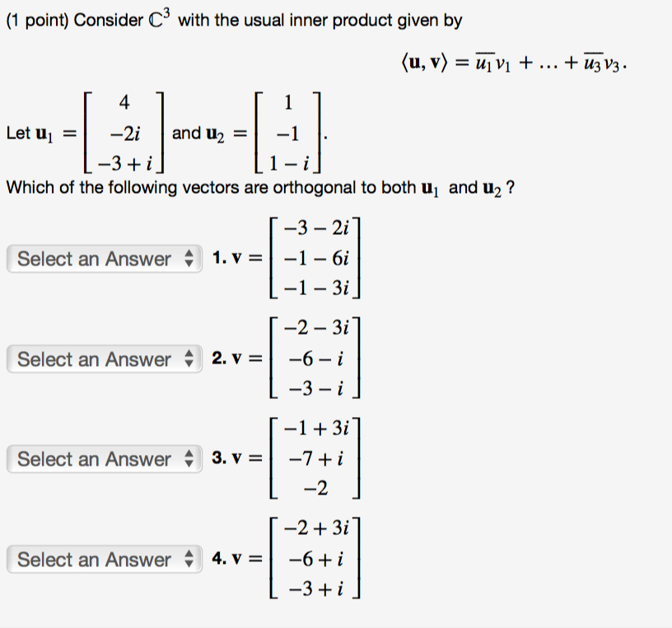Viewport: 672px width, 628px height.
Task: Click the stepper arrows on question 3 selector
Action: click(x=190, y=459)
